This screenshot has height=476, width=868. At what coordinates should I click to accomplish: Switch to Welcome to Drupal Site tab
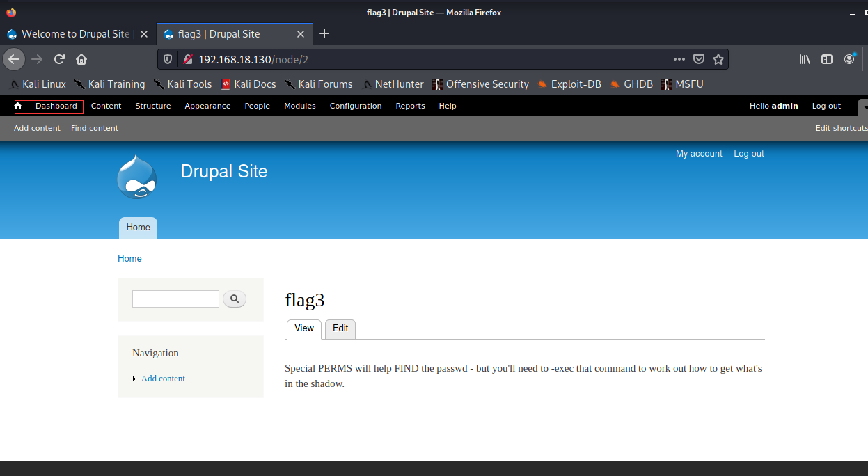75,34
